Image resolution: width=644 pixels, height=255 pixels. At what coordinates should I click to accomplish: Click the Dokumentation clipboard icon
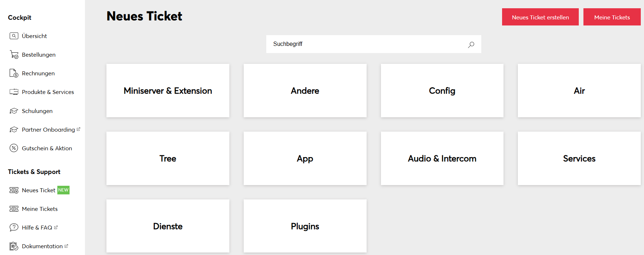[x=14, y=246]
